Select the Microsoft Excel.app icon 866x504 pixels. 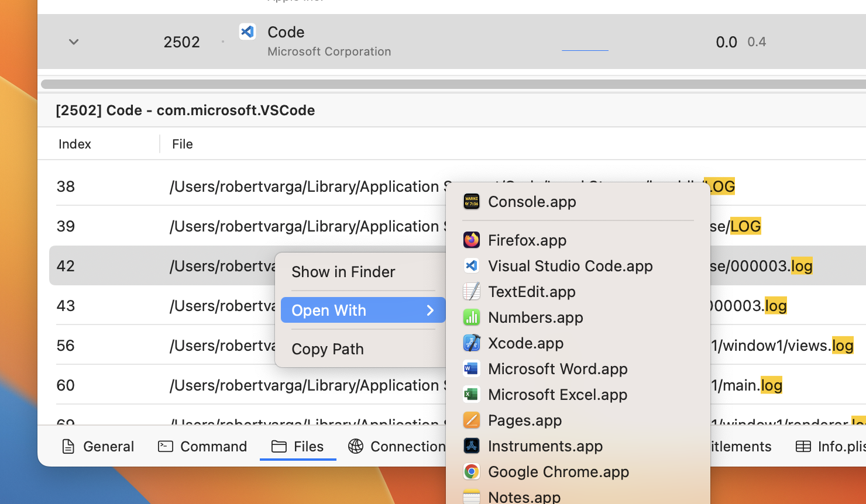pos(472,395)
